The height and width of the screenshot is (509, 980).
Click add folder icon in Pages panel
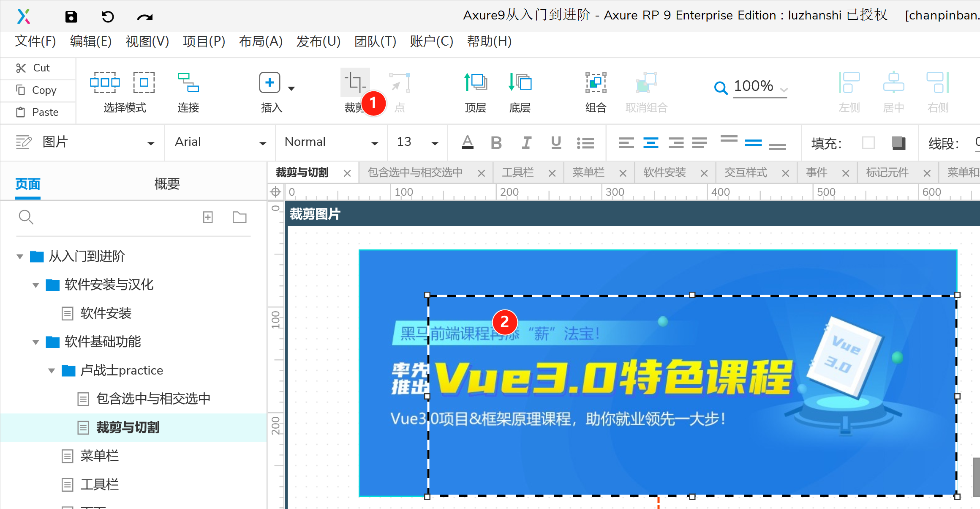pos(240,217)
